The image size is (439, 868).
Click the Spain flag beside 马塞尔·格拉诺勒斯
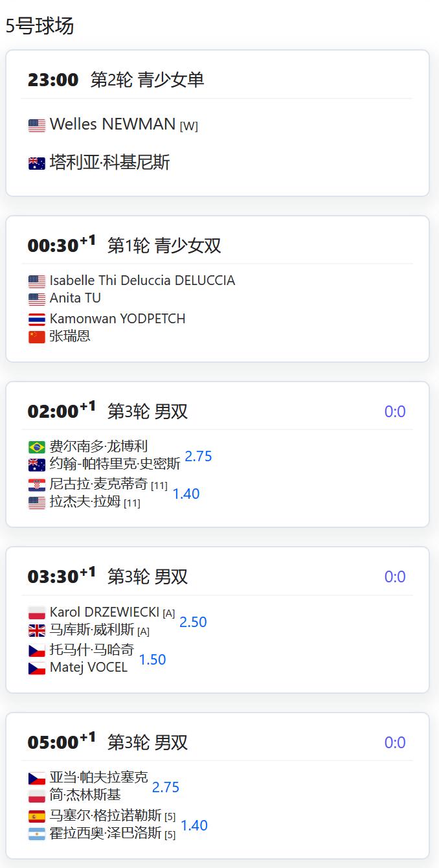[37, 816]
